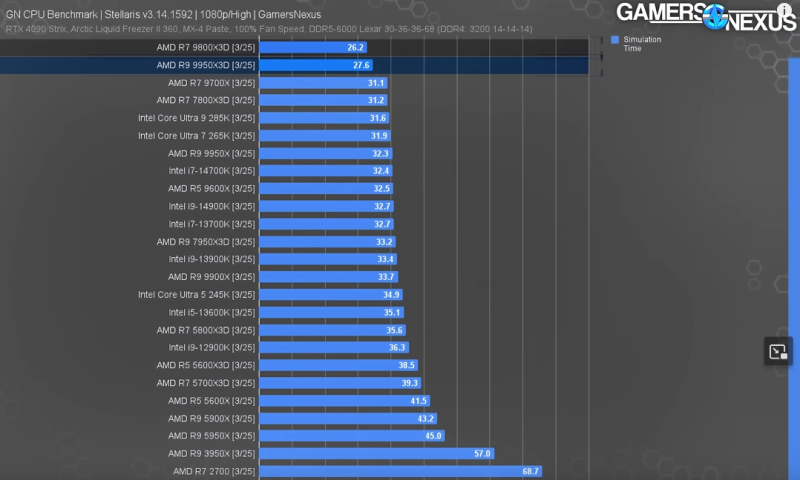This screenshot has width=800, height=480.
Task: Click the 'AMD R9 5950X [3/25]' label
Action: pyautogui.click(x=212, y=436)
